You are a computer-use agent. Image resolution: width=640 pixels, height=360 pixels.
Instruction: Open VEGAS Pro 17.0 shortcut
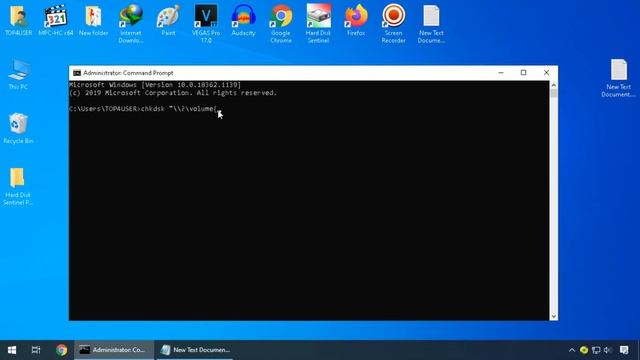206,24
